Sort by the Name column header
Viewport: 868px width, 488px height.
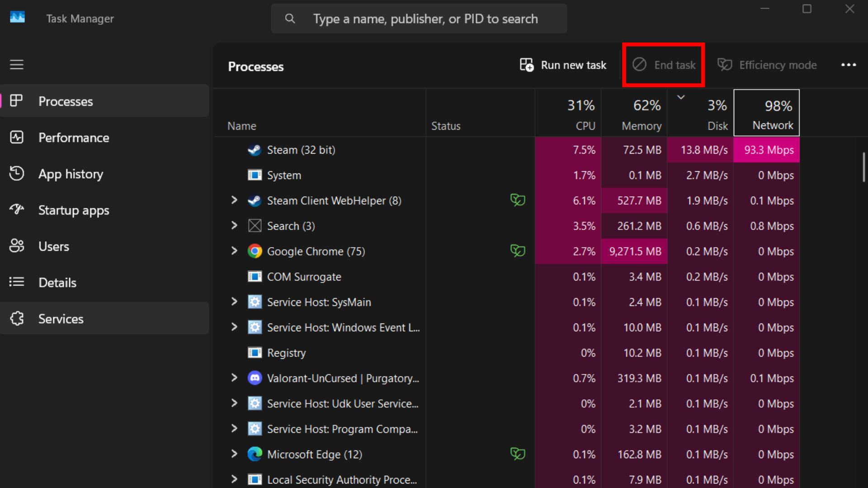(x=320, y=113)
